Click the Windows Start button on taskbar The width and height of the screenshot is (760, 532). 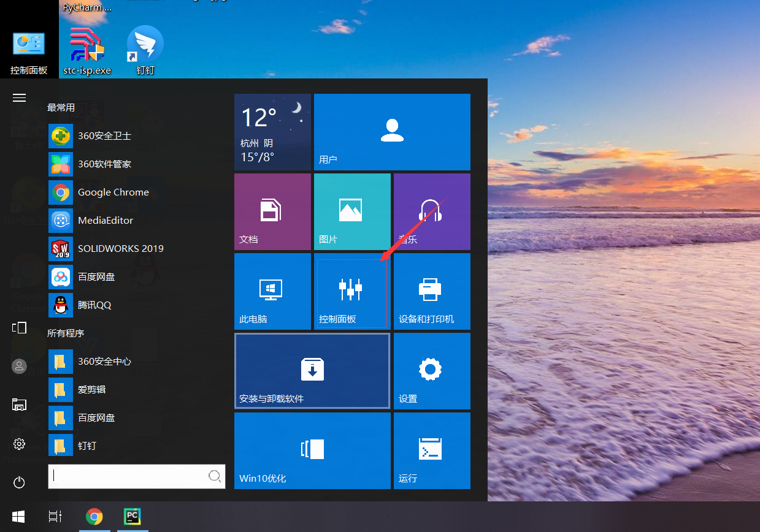tap(18, 517)
